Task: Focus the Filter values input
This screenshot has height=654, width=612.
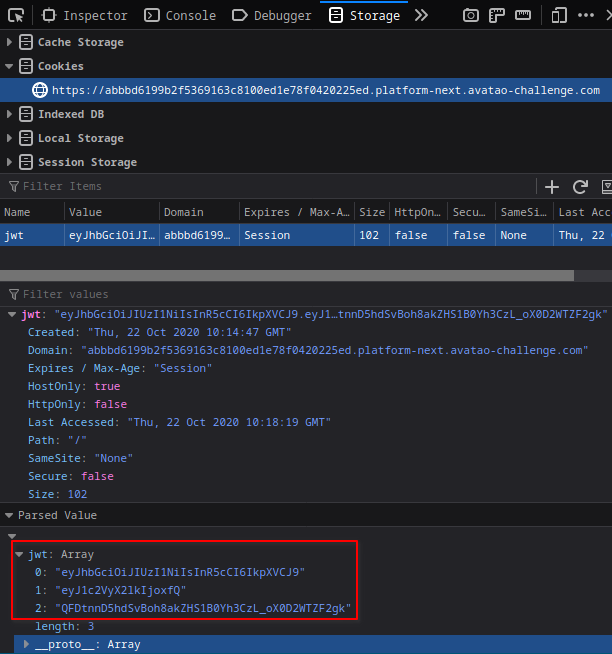Action: pyautogui.click(x=300, y=294)
